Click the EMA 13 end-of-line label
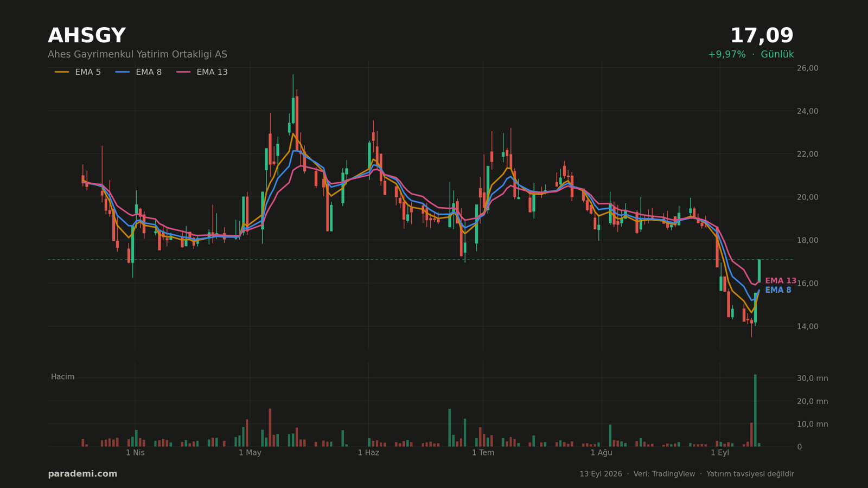This screenshot has width=868, height=488. tap(781, 281)
